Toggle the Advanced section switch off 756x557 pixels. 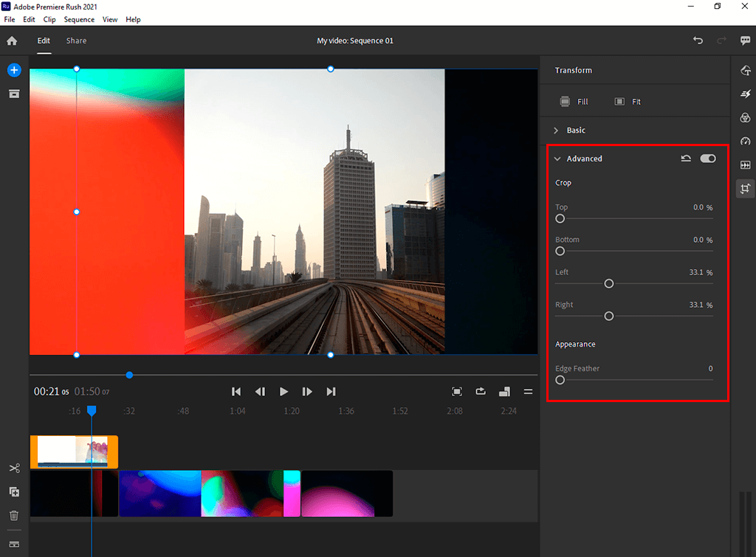[708, 159]
